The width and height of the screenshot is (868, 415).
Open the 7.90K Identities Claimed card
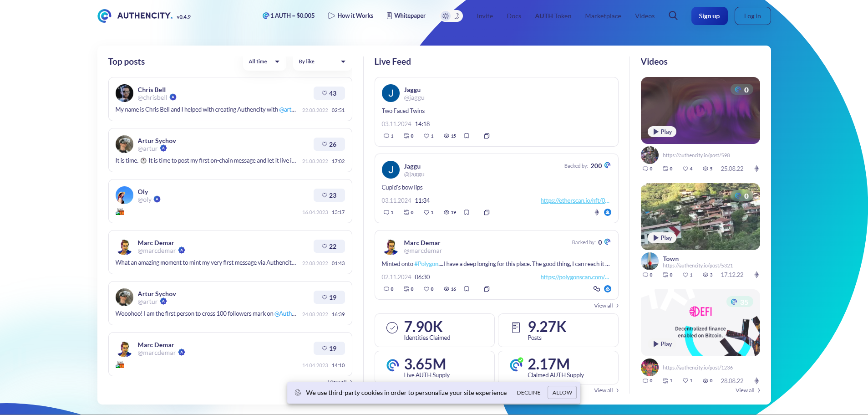(434, 330)
